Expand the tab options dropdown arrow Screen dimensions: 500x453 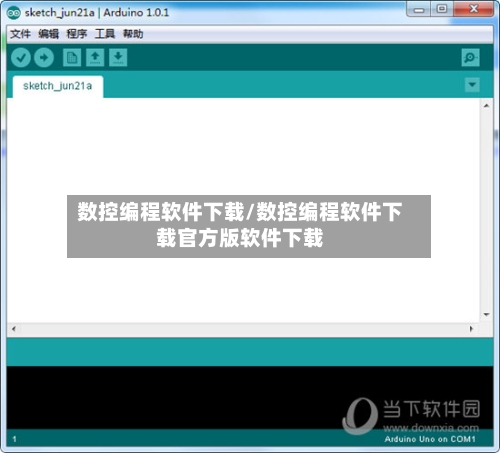pyautogui.click(x=472, y=85)
